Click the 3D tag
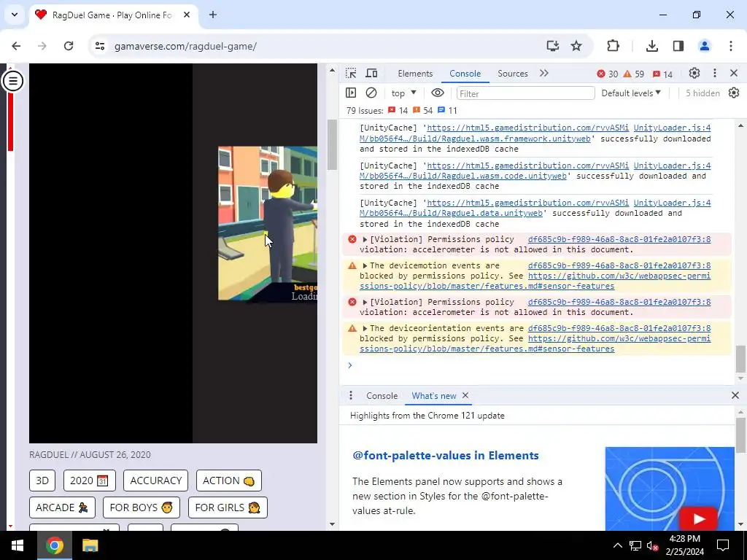This screenshot has height=560, width=747. coord(42,481)
